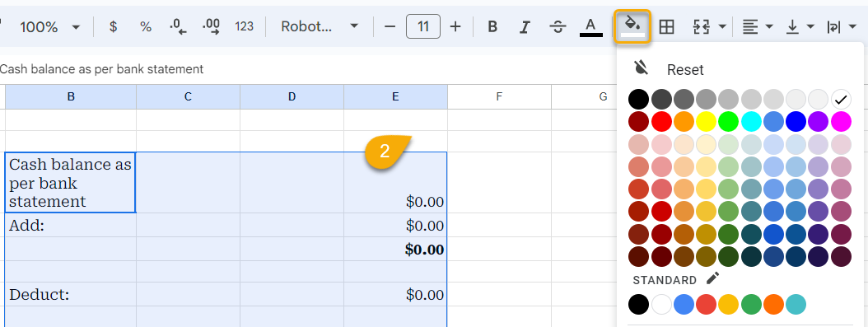Click the font size field showing 11

pos(423,26)
